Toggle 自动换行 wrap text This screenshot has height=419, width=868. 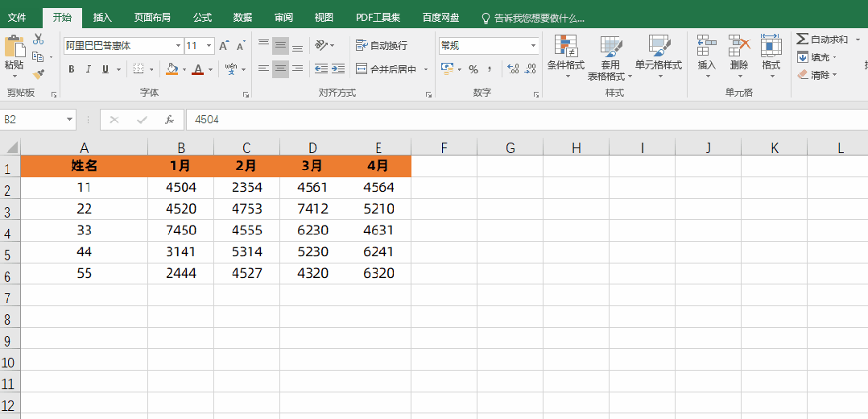click(382, 45)
